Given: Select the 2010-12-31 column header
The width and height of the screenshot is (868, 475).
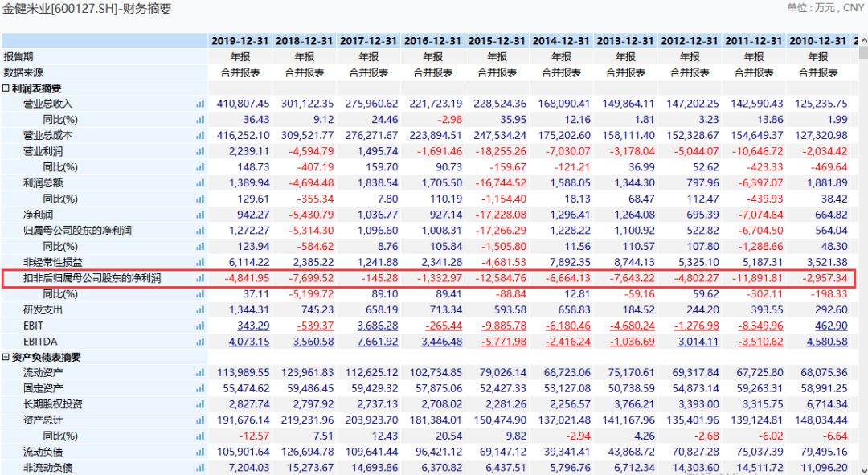Looking at the screenshot, I should tap(817, 41).
